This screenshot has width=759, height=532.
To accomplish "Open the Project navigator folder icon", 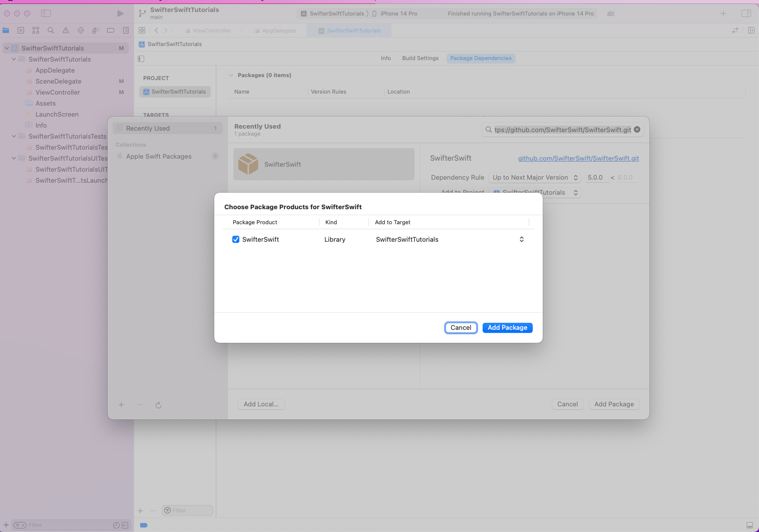I will pyautogui.click(x=6, y=31).
